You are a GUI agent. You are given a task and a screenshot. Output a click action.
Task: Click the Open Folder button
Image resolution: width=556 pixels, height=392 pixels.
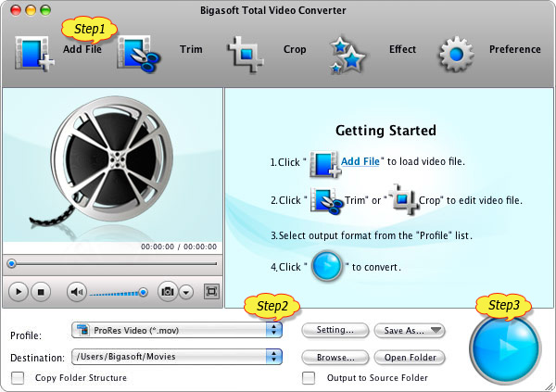[410, 357]
